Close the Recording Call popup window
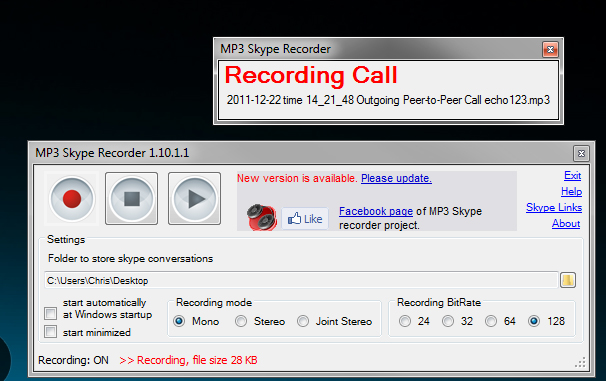 [x=550, y=49]
